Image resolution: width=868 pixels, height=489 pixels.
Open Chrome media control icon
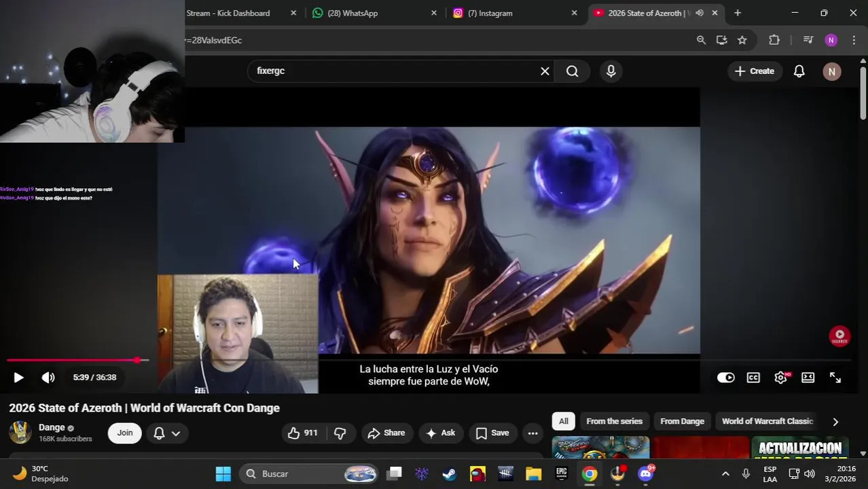pyautogui.click(x=808, y=40)
